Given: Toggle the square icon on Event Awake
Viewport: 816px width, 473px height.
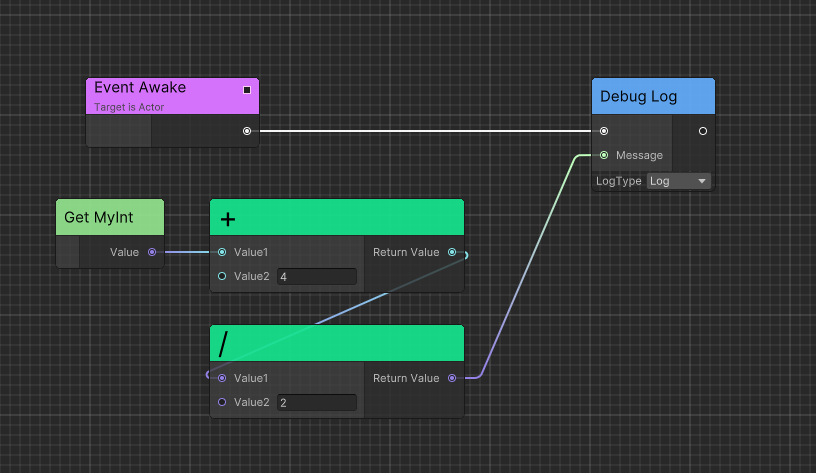Looking at the screenshot, I should [247, 90].
